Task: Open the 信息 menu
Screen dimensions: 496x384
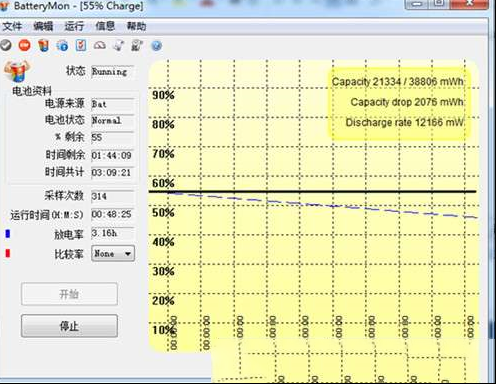Action: 105,26
